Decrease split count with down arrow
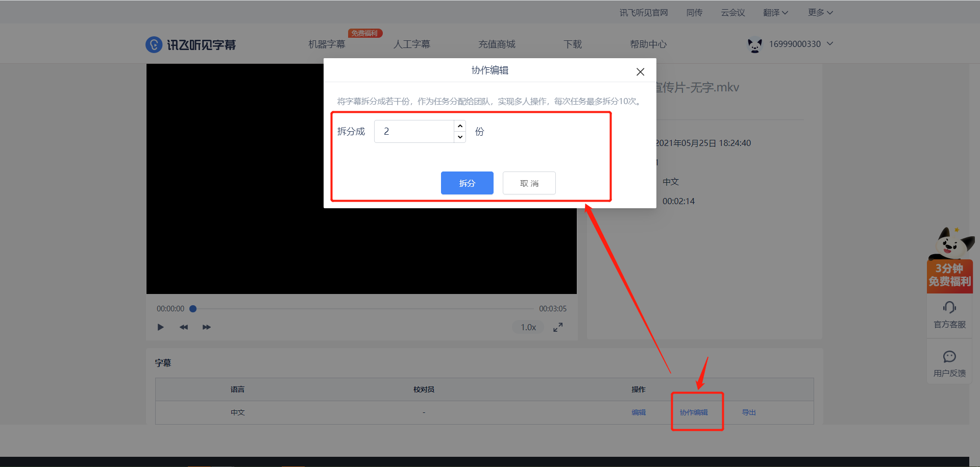Viewport: 980px width, 467px height. tap(460, 137)
